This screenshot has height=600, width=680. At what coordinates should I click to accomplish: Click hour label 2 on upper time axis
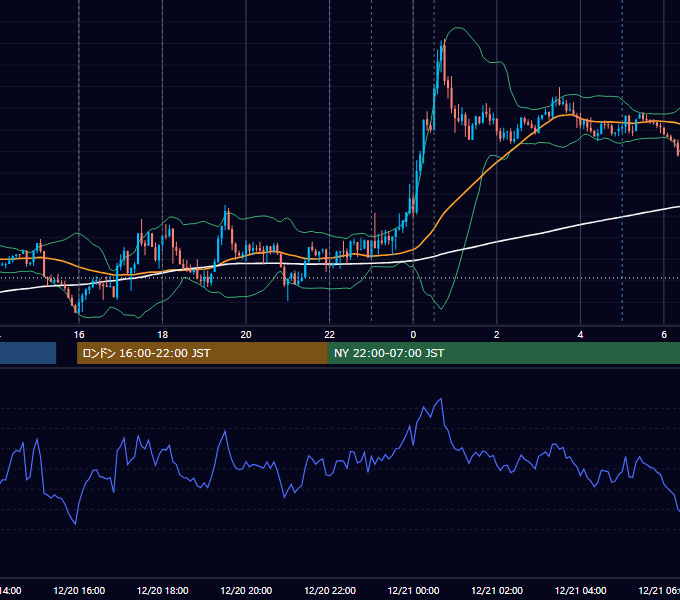[497, 335]
